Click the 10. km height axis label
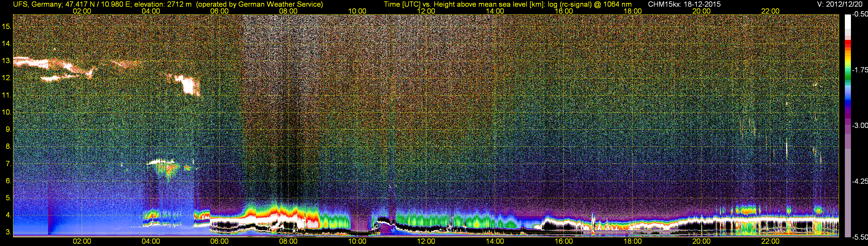The image size is (868, 246). point(7,112)
